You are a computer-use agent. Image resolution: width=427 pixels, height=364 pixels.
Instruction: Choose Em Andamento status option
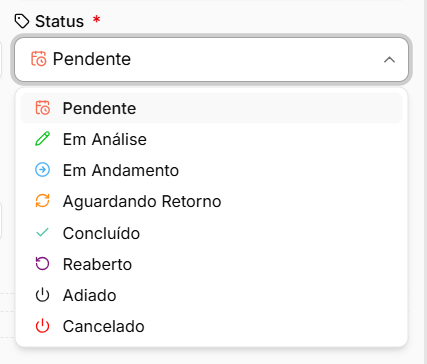(x=211, y=170)
